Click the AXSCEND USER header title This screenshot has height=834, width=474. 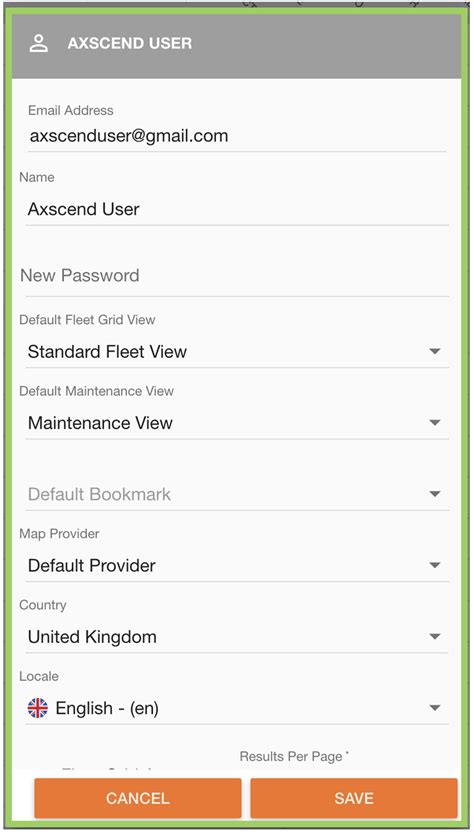point(130,44)
